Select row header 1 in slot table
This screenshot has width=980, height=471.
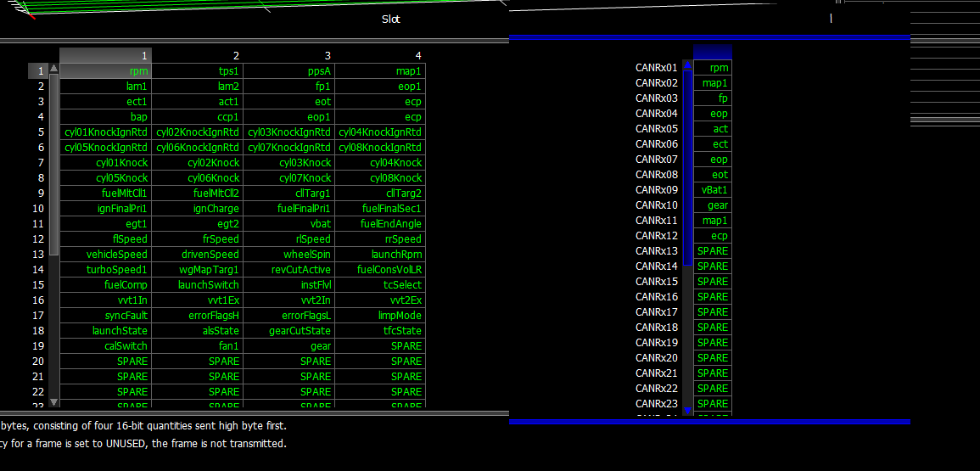point(38,71)
